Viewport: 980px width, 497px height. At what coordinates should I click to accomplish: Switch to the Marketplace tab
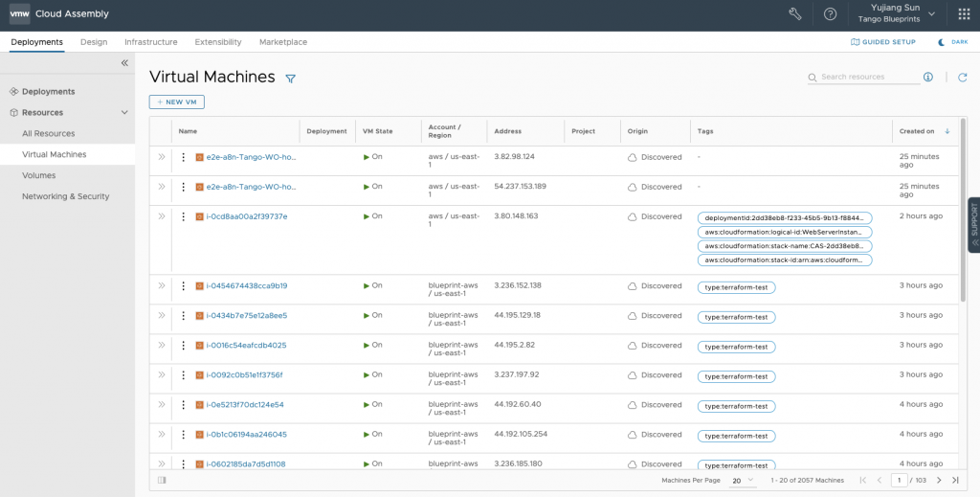click(x=283, y=42)
